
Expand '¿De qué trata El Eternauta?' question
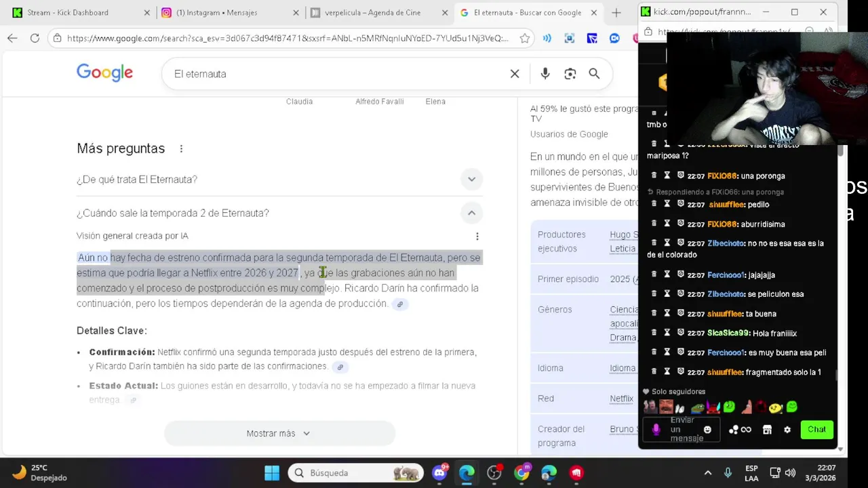279,180
